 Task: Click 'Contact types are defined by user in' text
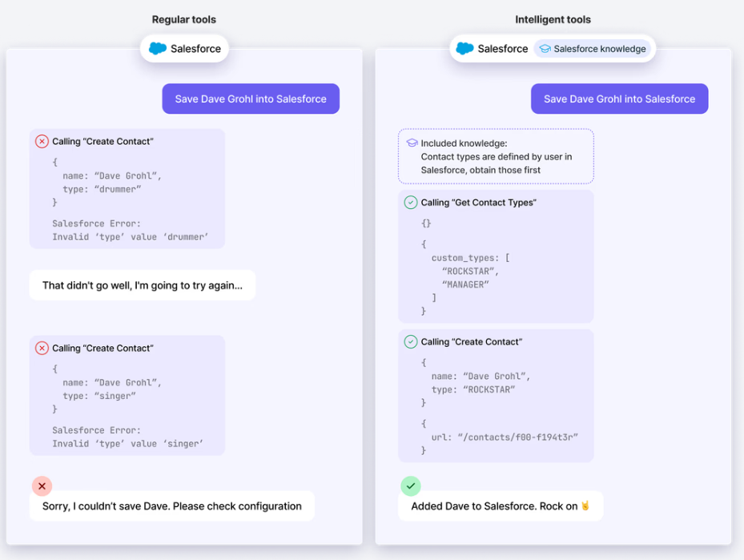coord(497,156)
